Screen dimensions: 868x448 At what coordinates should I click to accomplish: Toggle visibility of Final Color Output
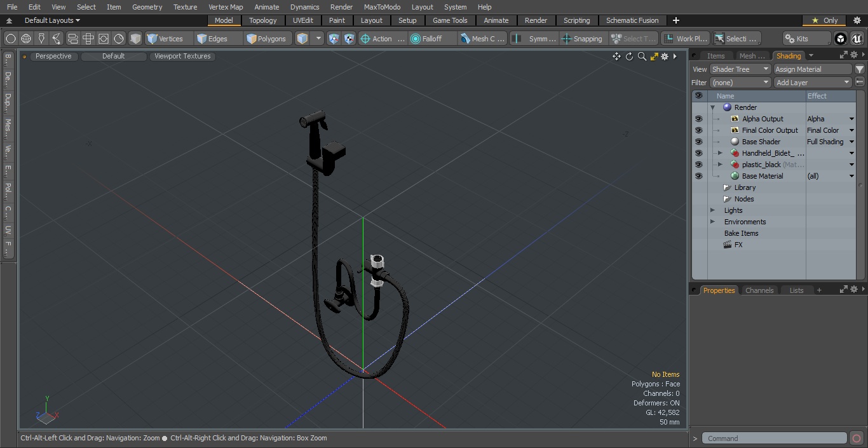coord(699,130)
